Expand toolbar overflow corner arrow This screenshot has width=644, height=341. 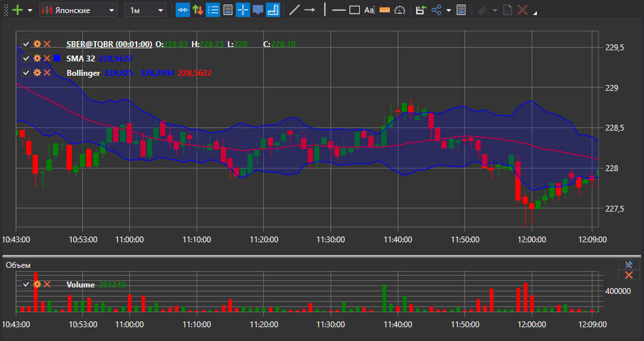click(x=535, y=14)
